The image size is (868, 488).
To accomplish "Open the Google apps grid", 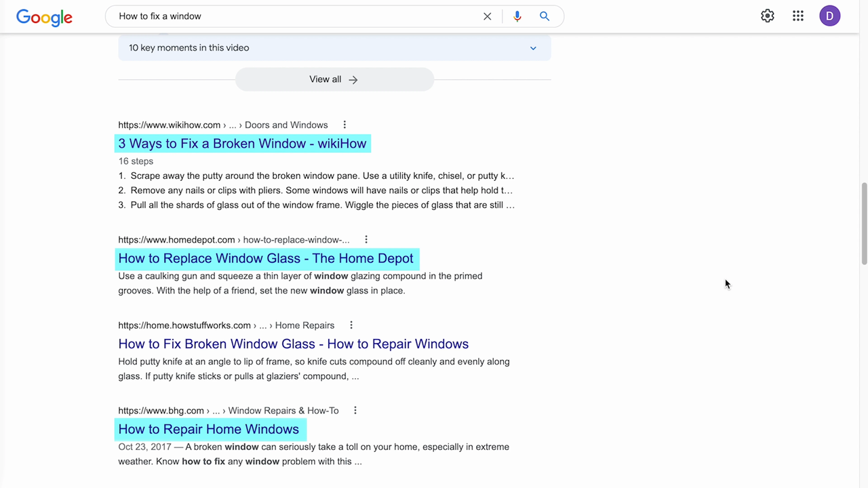I will (797, 16).
